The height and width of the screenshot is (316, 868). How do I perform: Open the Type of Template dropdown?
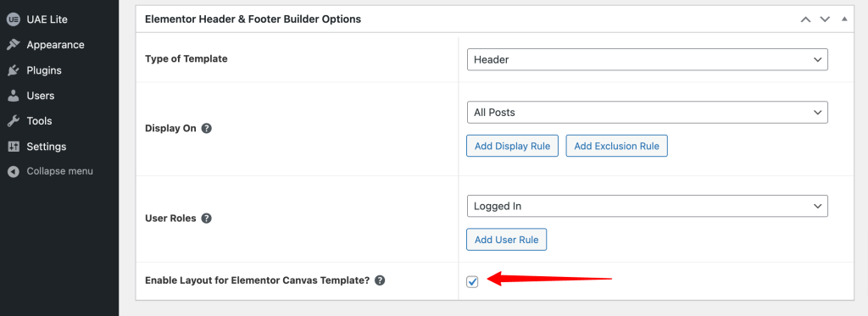[x=647, y=60]
